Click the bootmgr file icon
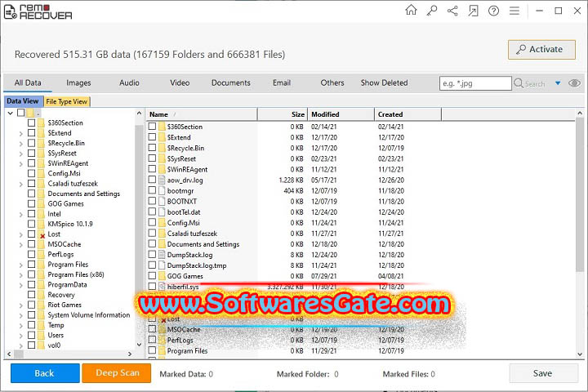This screenshot has height=392, width=588. click(162, 190)
